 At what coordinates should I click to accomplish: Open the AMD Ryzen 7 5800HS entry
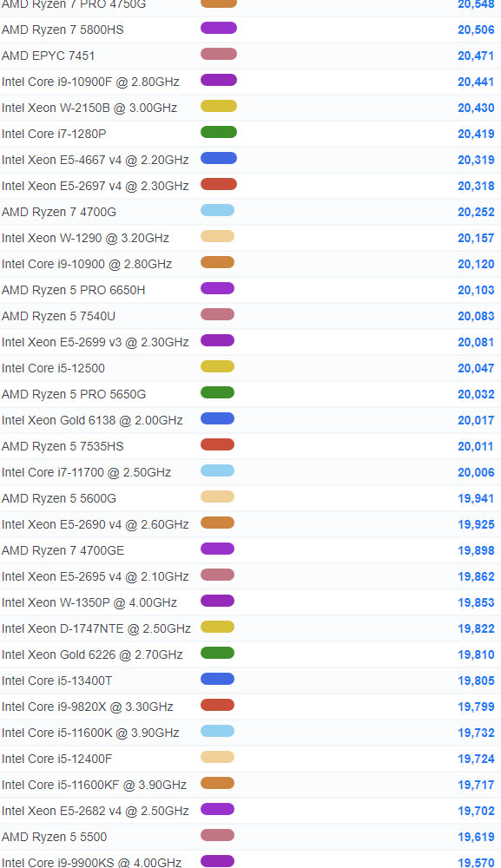point(63,30)
